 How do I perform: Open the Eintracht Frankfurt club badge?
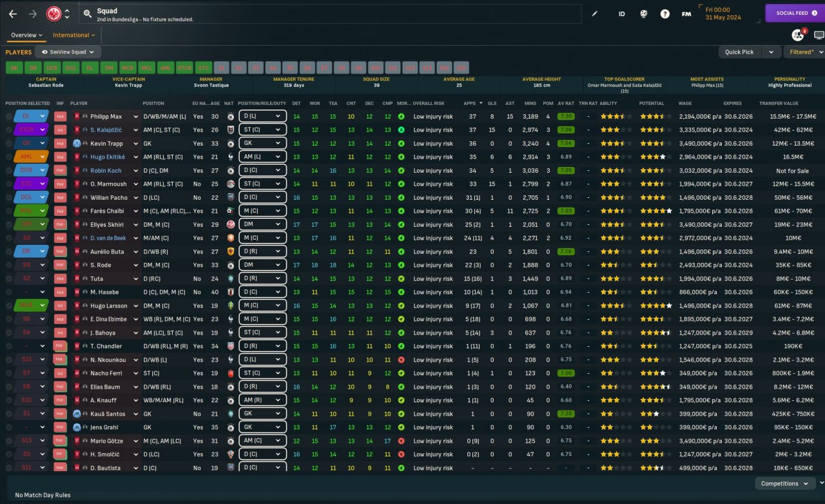(x=54, y=14)
